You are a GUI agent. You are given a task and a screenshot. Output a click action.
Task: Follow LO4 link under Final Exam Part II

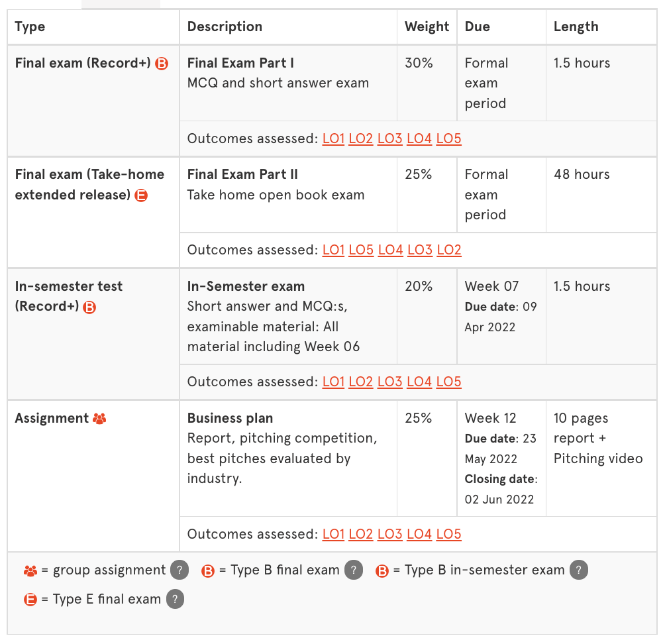pos(390,250)
